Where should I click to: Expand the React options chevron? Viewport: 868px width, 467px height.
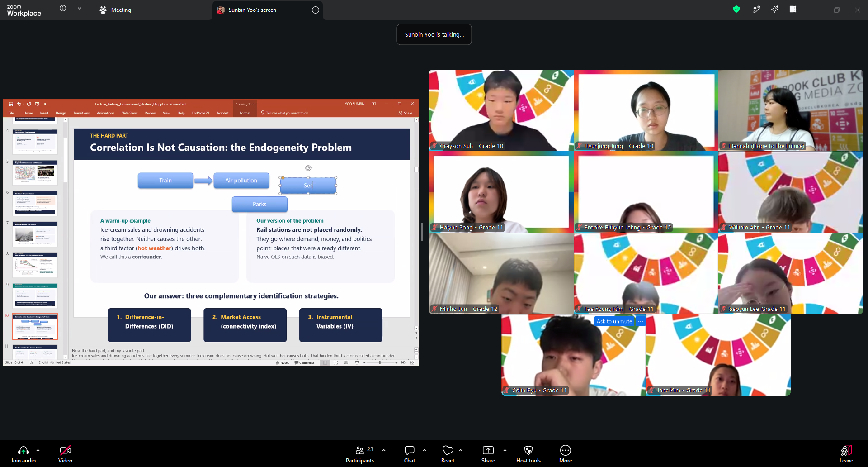(x=461, y=450)
